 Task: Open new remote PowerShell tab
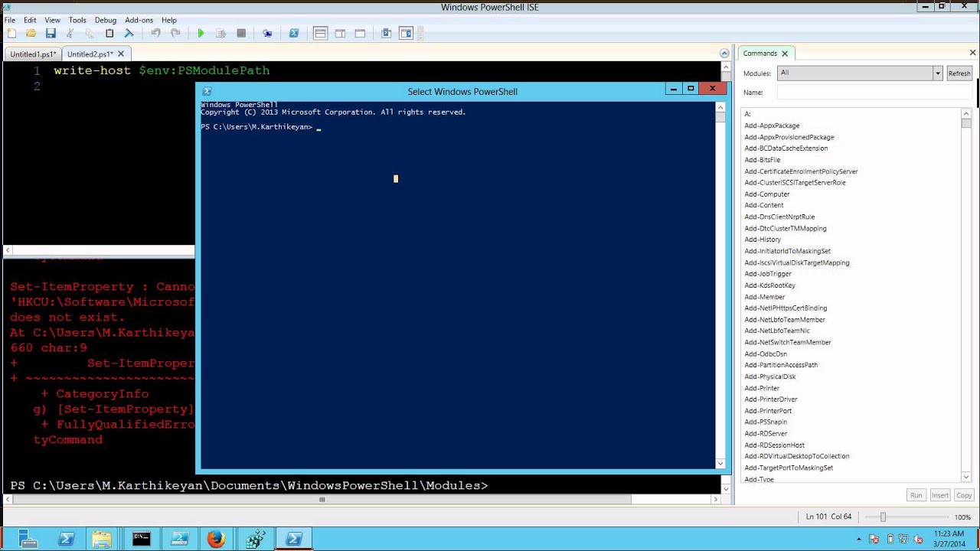[267, 33]
